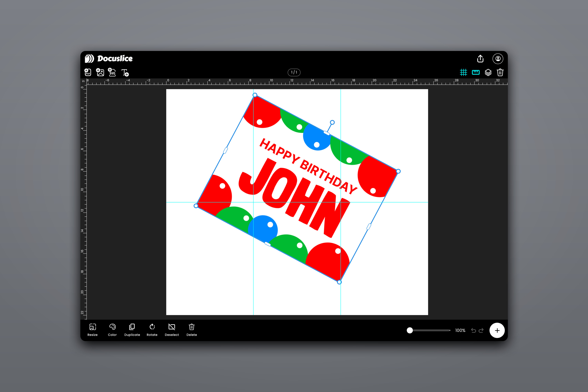This screenshot has width=588, height=392.
Task: Click the right edge midpoint handle
Action: (369, 227)
